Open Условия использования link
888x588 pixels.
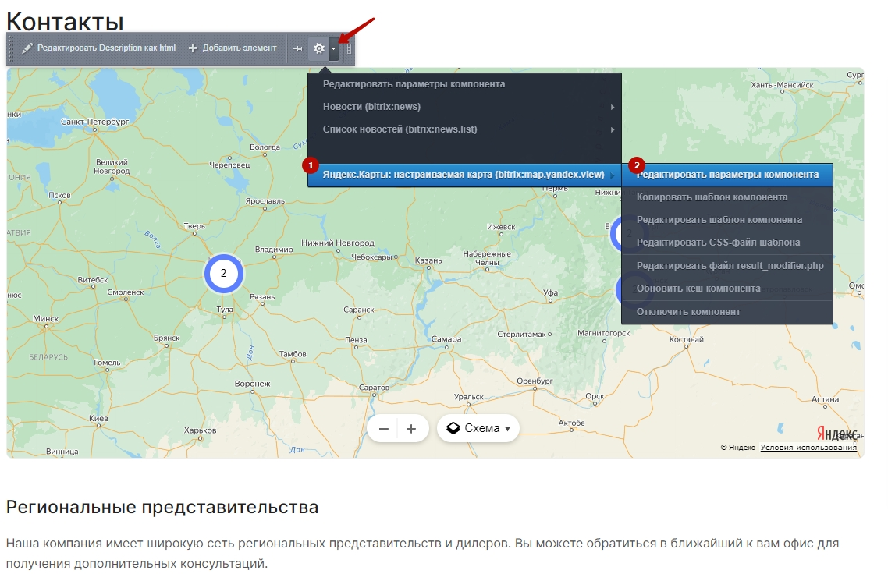coord(808,448)
